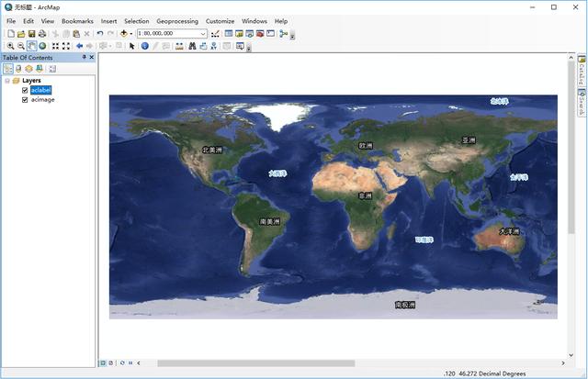Viewport: 588px width, 379px height.
Task: Select the Zoom In tool
Action: tap(11, 46)
